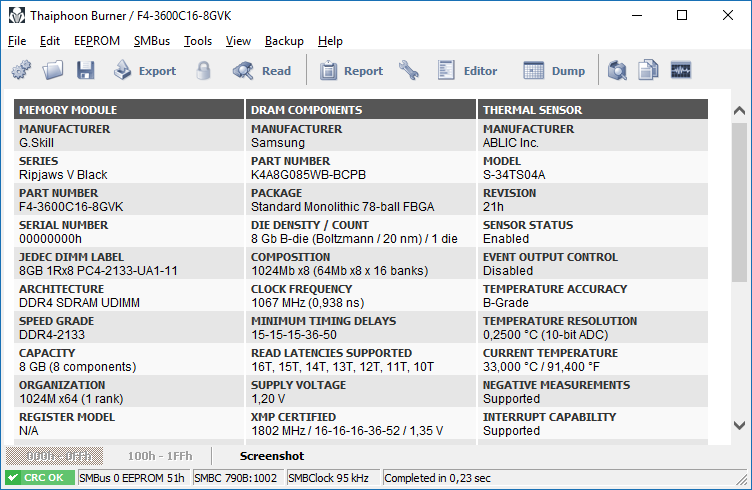Screen dimensions: 752x490
Task: Click the copy documents icon
Action: point(648,70)
